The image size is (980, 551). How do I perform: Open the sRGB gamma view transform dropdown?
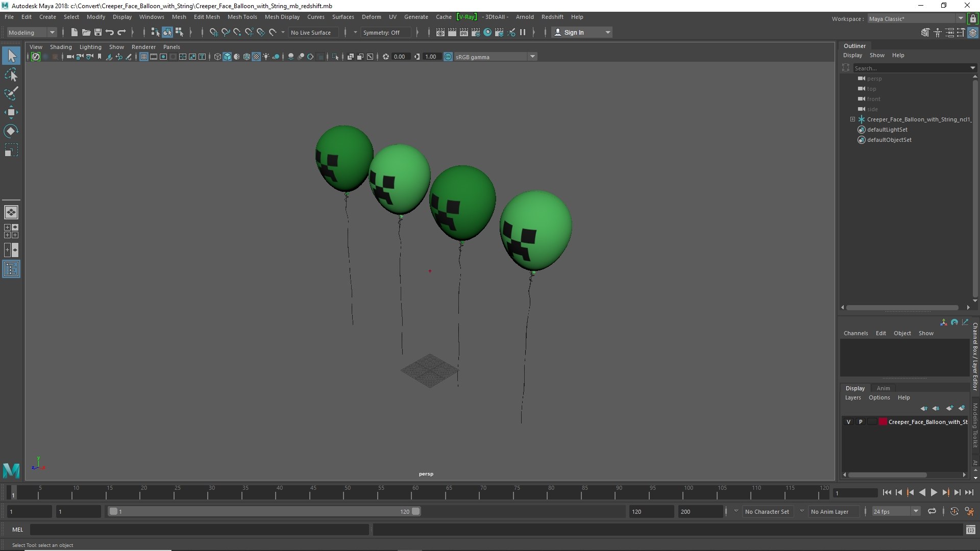coord(495,57)
